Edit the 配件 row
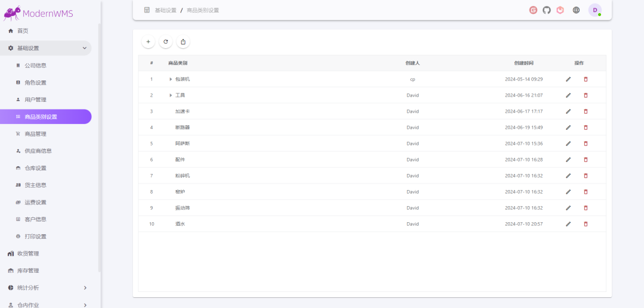Viewport: 644px width, 308px height. [x=568, y=160]
